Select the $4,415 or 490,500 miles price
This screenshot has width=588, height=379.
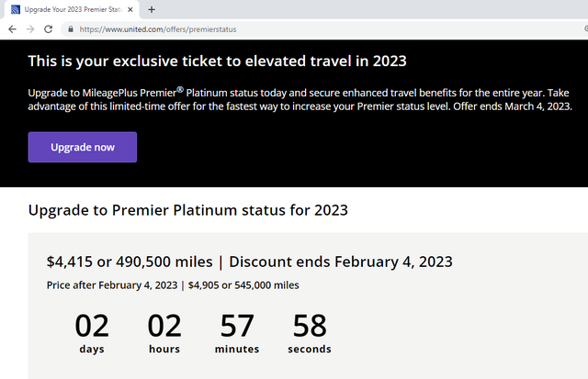pos(130,262)
